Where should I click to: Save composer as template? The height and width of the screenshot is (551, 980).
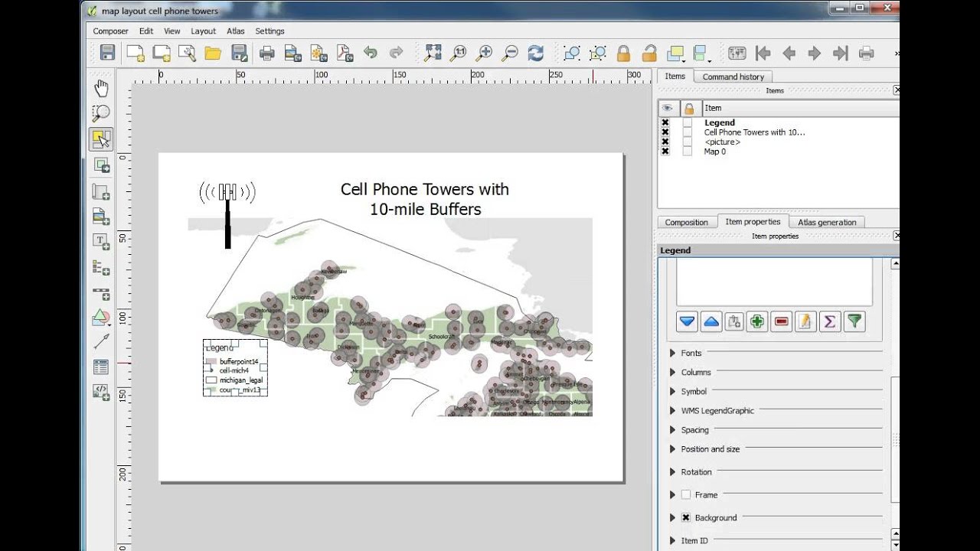pyautogui.click(x=239, y=53)
